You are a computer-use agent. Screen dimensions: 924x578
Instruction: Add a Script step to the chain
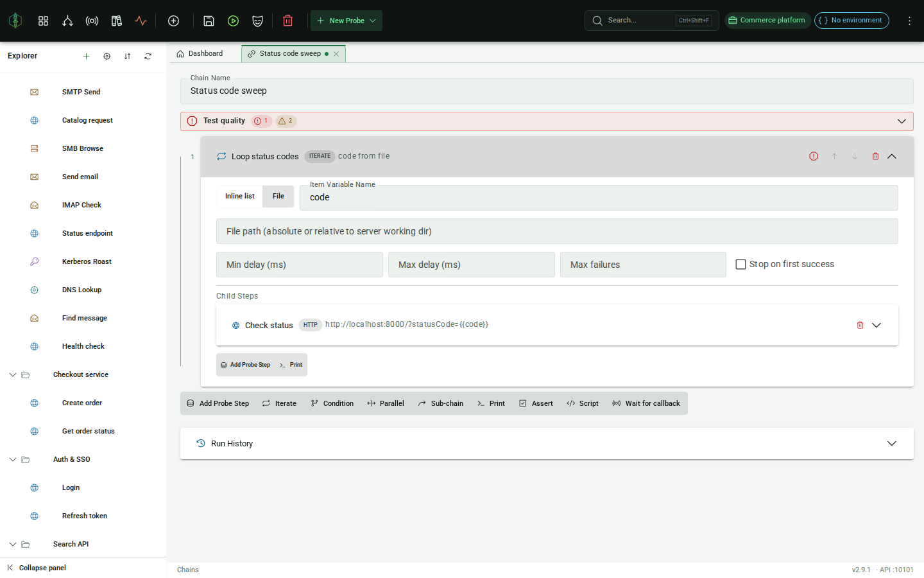[583, 403]
